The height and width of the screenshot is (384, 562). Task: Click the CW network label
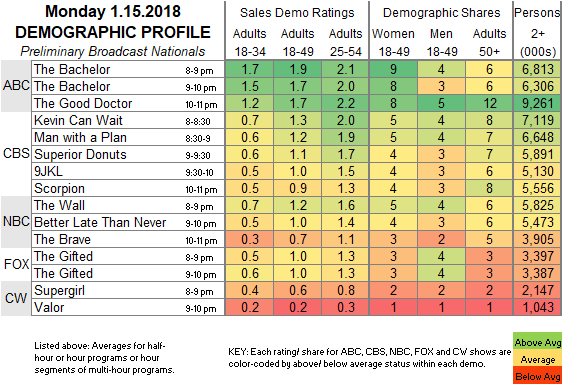click(x=16, y=298)
